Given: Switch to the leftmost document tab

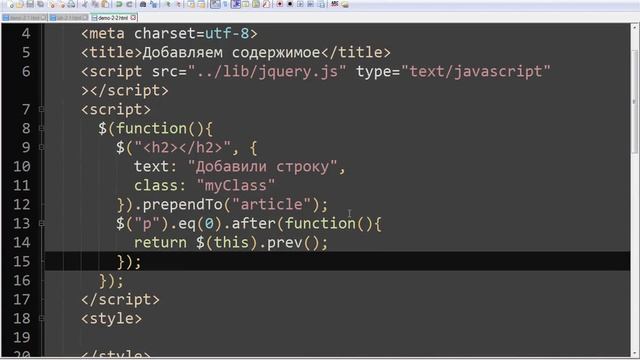Looking at the screenshot, I should [x=24, y=18].
